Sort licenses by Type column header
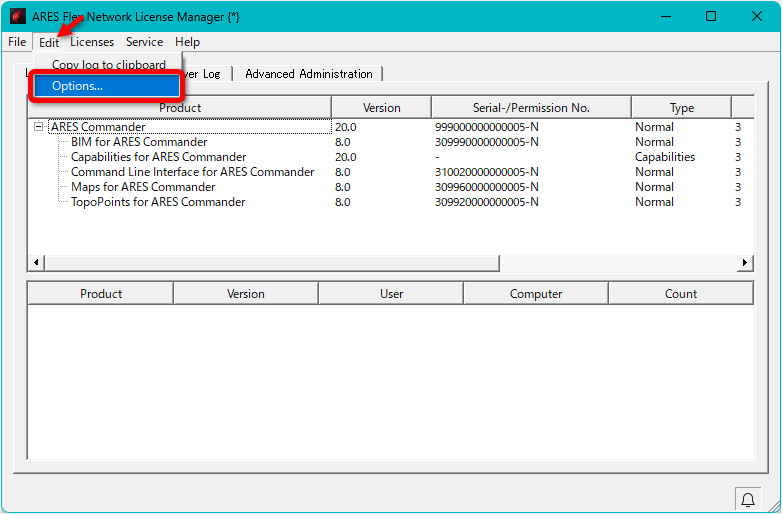The height and width of the screenshot is (514, 782). tap(681, 108)
